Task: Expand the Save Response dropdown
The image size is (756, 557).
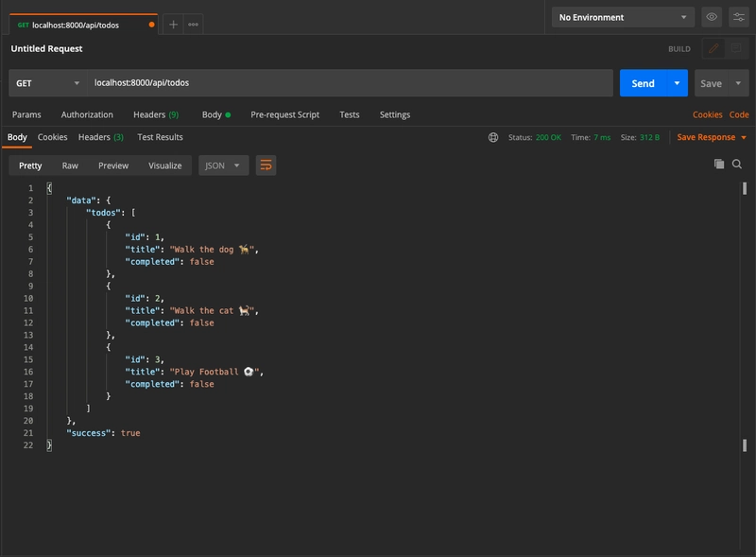Action: click(x=712, y=137)
